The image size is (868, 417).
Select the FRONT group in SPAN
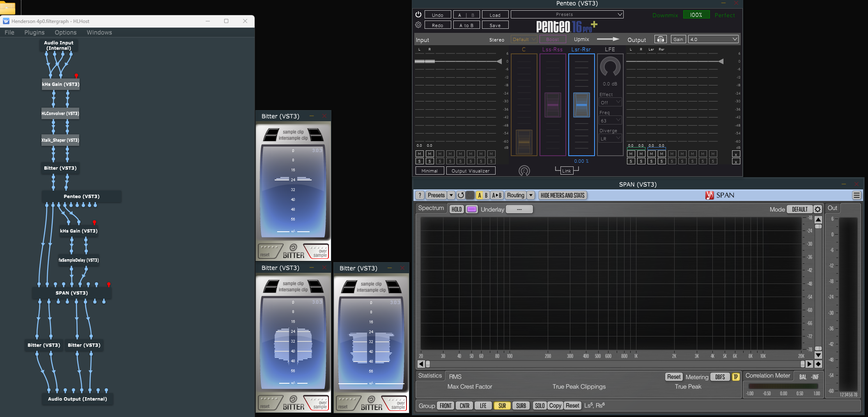click(x=445, y=406)
